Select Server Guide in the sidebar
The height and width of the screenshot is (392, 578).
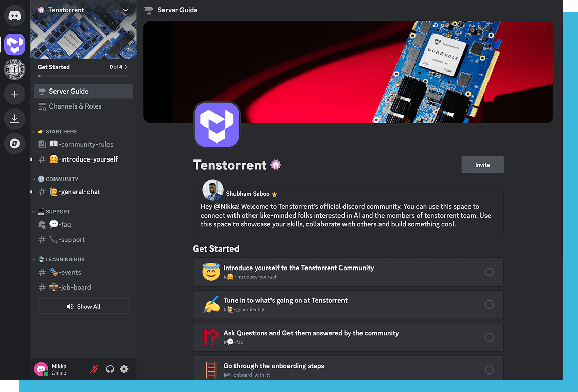[x=83, y=92]
